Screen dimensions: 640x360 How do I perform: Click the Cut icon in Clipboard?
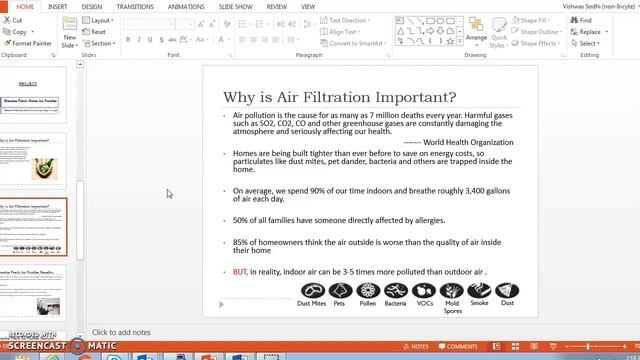click(7, 20)
